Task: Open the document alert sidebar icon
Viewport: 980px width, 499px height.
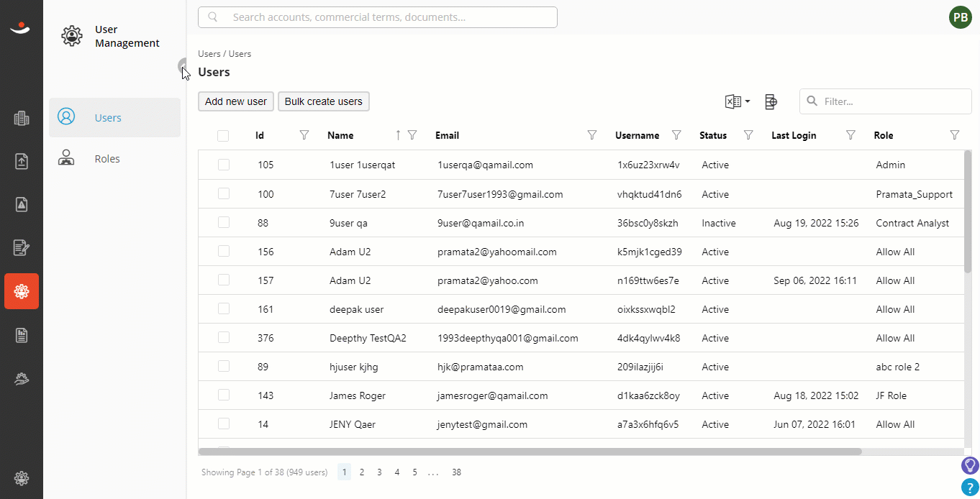Action: click(x=22, y=205)
